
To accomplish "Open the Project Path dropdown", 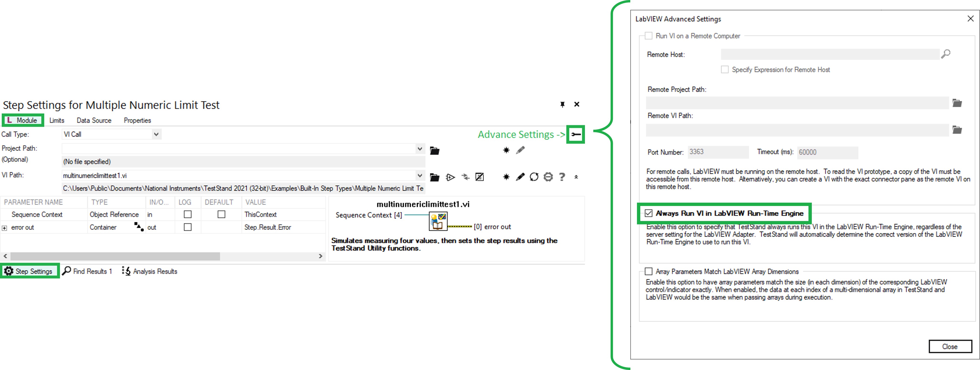I will [x=420, y=149].
